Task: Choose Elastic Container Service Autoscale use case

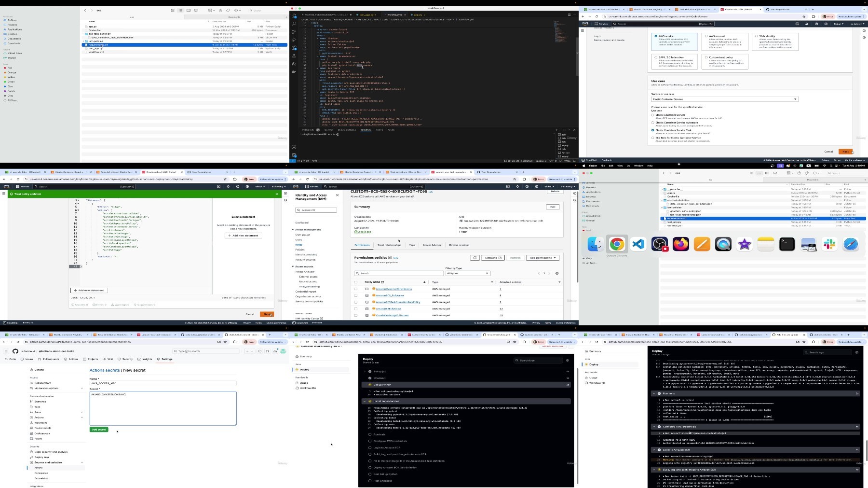Action: (x=653, y=123)
